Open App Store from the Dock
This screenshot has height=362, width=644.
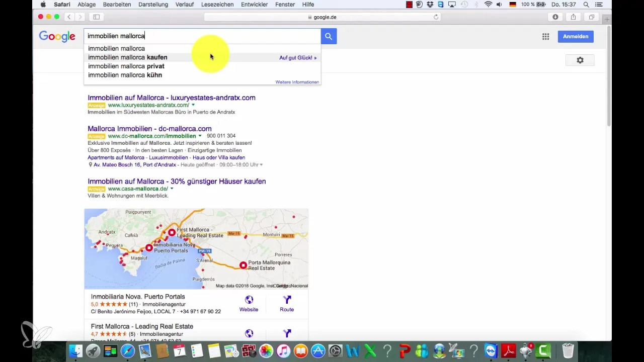[318, 350]
